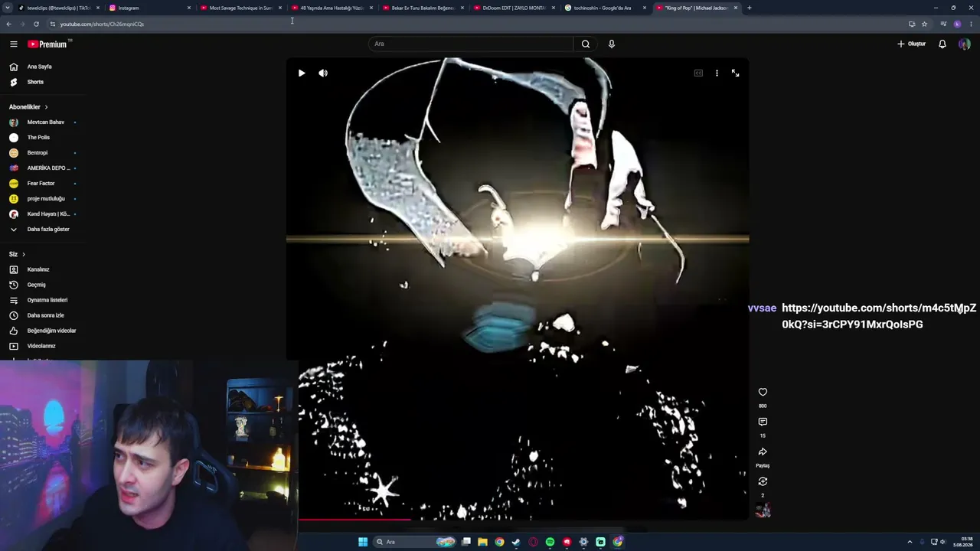Viewport: 980px width, 551px height.
Task: Open Geçmiş watch history
Action: pyautogui.click(x=43, y=285)
